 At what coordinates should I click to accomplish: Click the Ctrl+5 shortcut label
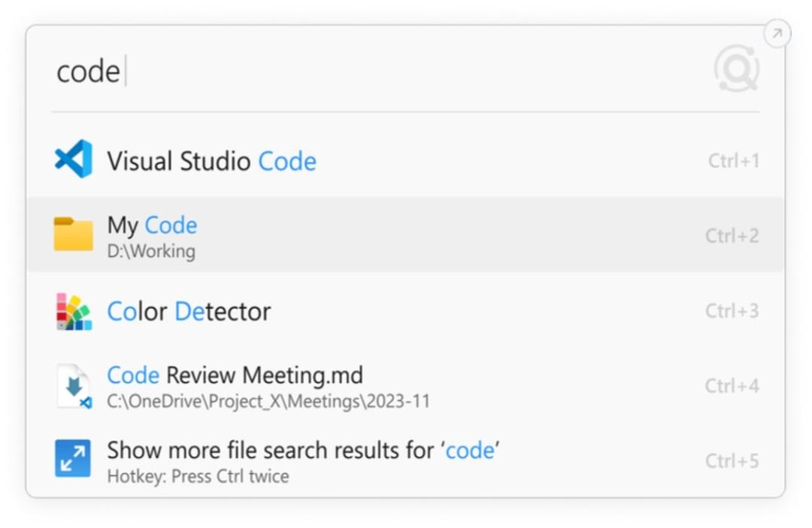click(x=732, y=460)
